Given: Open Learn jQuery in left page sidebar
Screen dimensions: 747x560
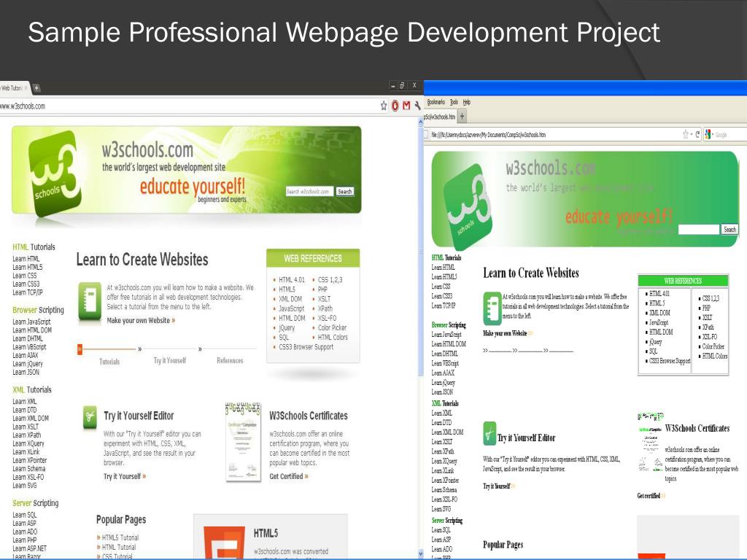Looking at the screenshot, I should click(27, 364).
